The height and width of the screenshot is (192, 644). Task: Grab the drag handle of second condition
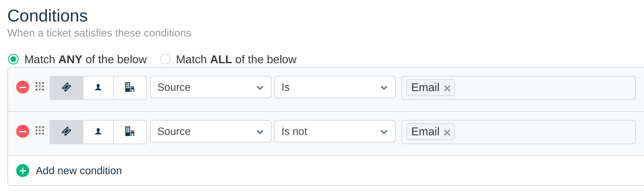click(x=40, y=130)
